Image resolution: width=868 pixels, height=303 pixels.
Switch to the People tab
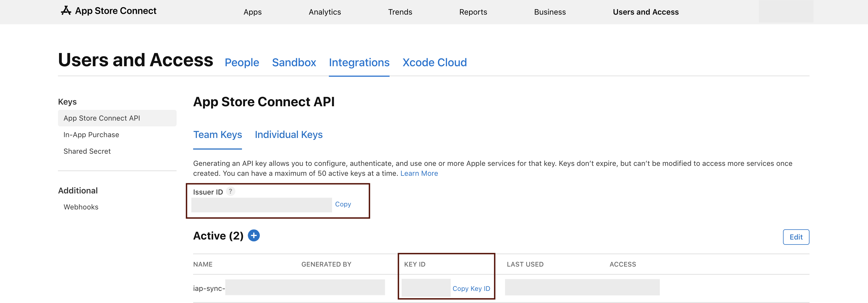click(x=242, y=62)
